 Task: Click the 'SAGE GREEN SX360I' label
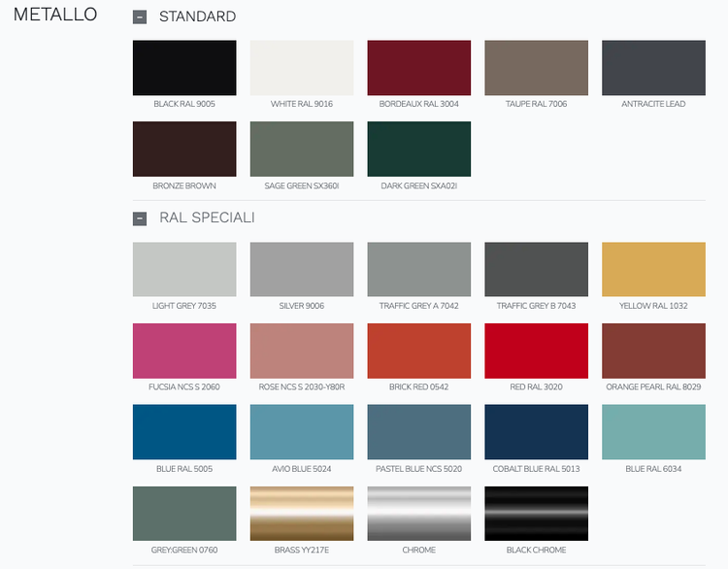pyautogui.click(x=302, y=185)
